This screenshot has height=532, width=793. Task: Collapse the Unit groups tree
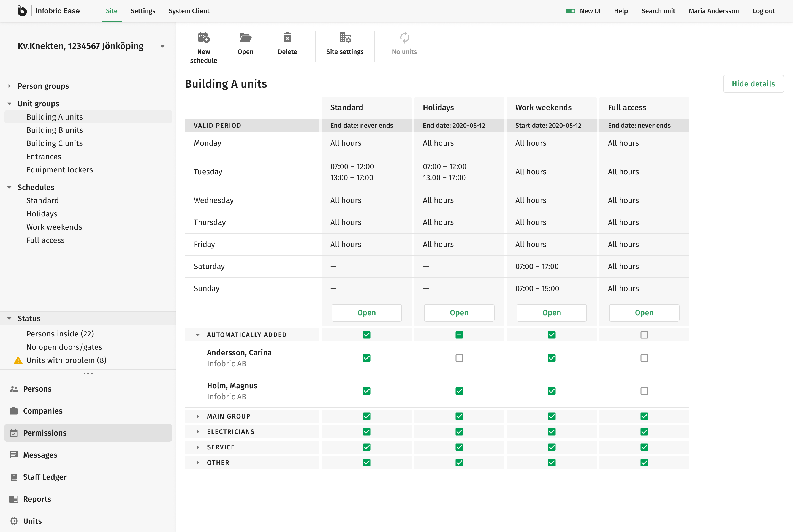coord(9,104)
